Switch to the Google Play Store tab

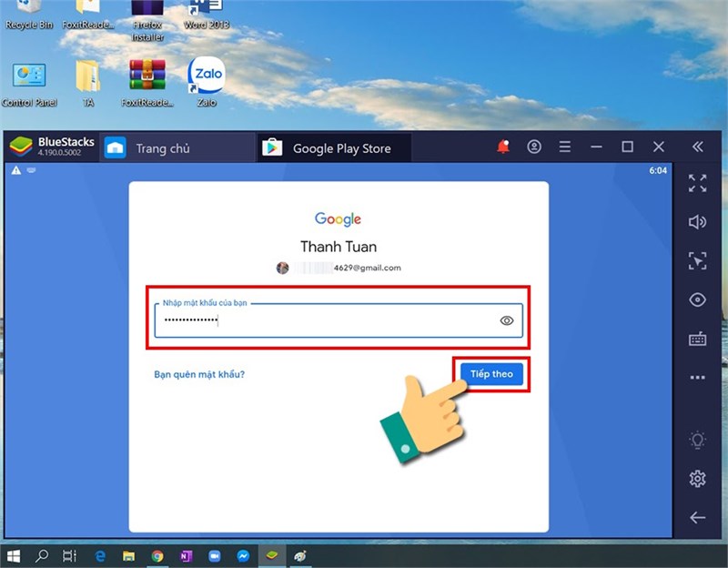click(334, 148)
